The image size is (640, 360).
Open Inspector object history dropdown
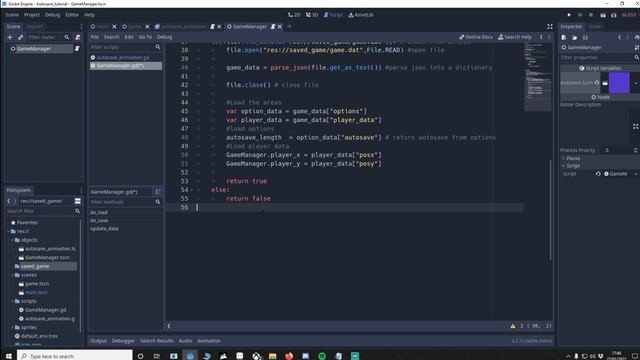tap(637, 37)
